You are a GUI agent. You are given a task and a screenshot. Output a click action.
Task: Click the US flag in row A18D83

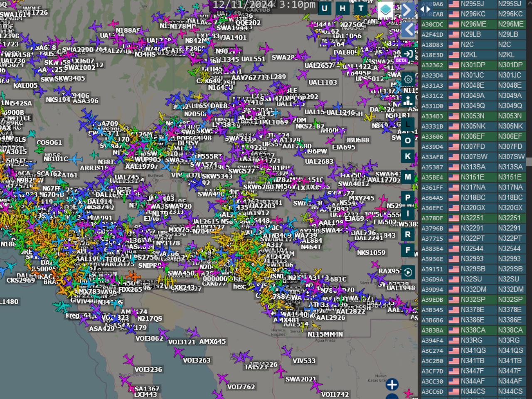[x=453, y=44]
